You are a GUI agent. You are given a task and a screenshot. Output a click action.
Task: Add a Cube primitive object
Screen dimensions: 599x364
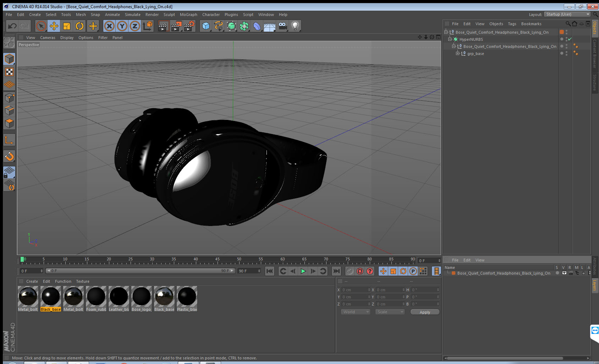point(206,26)
